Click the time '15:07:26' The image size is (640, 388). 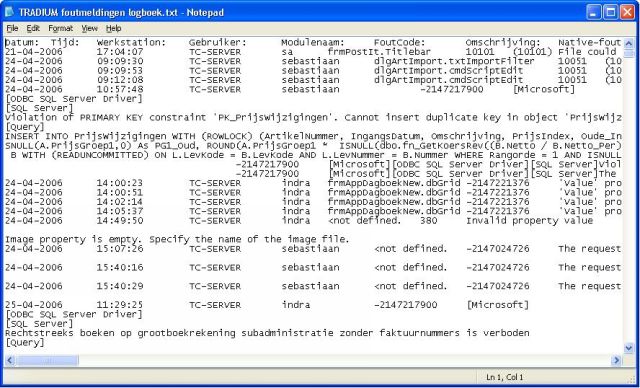(x=120, y=248)
